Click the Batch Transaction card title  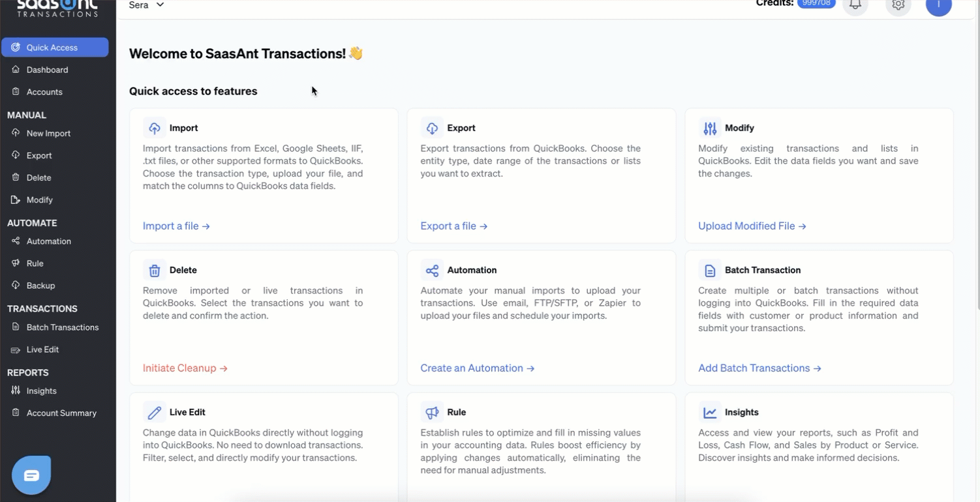pos(763,270)
